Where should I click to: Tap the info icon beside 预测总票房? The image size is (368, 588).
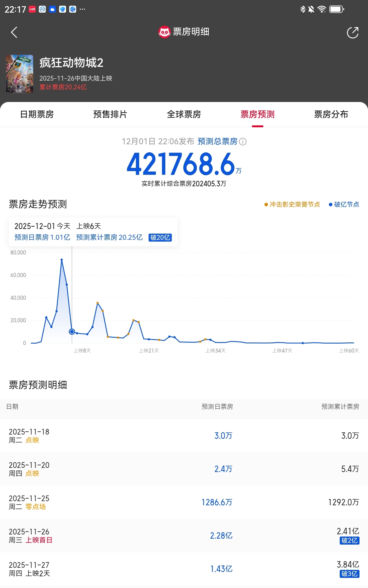pyautogui.click(x=243, y=141)
